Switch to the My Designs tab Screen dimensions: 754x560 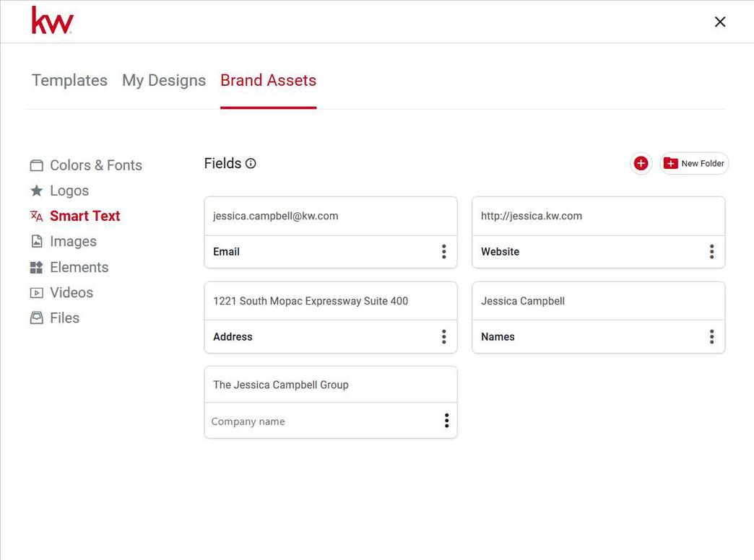click(x=164, y=80)
